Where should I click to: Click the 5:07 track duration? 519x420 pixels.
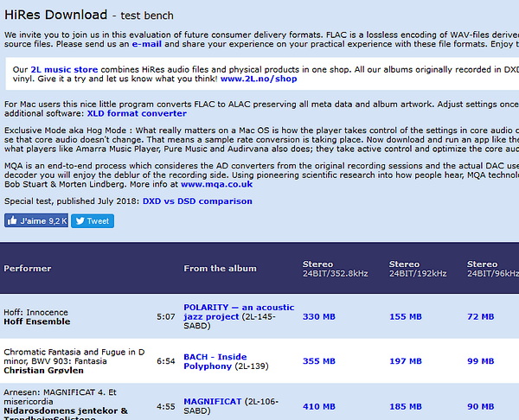pyautogui.click(x=165, y=316)
